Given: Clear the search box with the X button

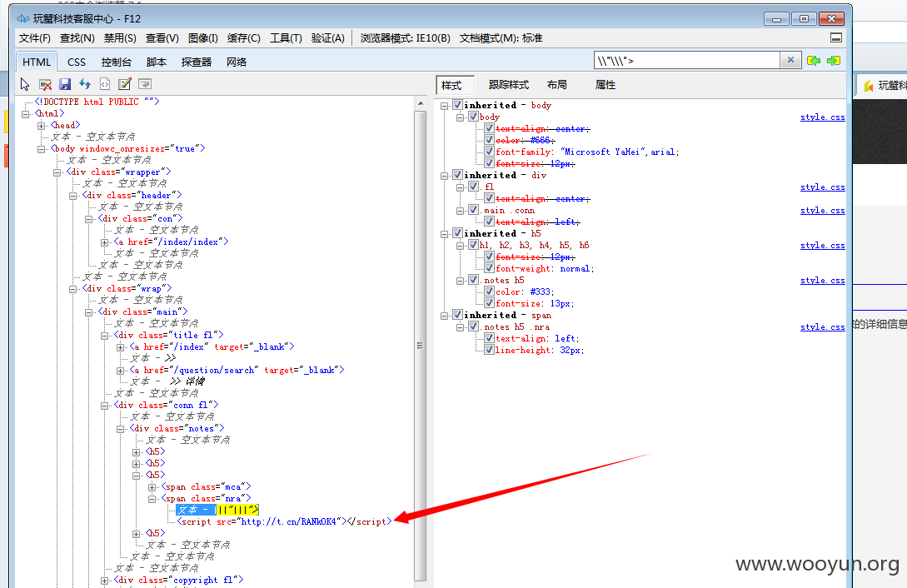Looking at the screenshot, I should click(x=790, y=60).
